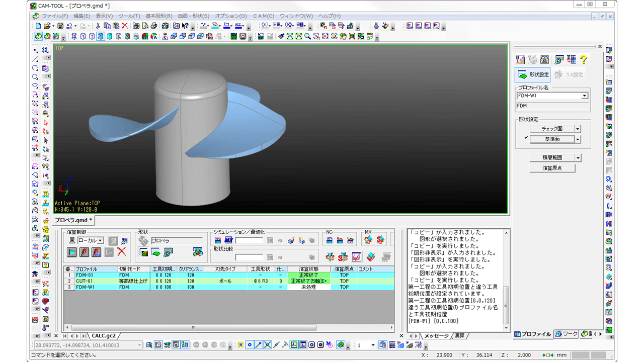The width and height of the screenshot is (644, 362).
Task: Select the プロペラ.gmd document tab
Action: 73,220
